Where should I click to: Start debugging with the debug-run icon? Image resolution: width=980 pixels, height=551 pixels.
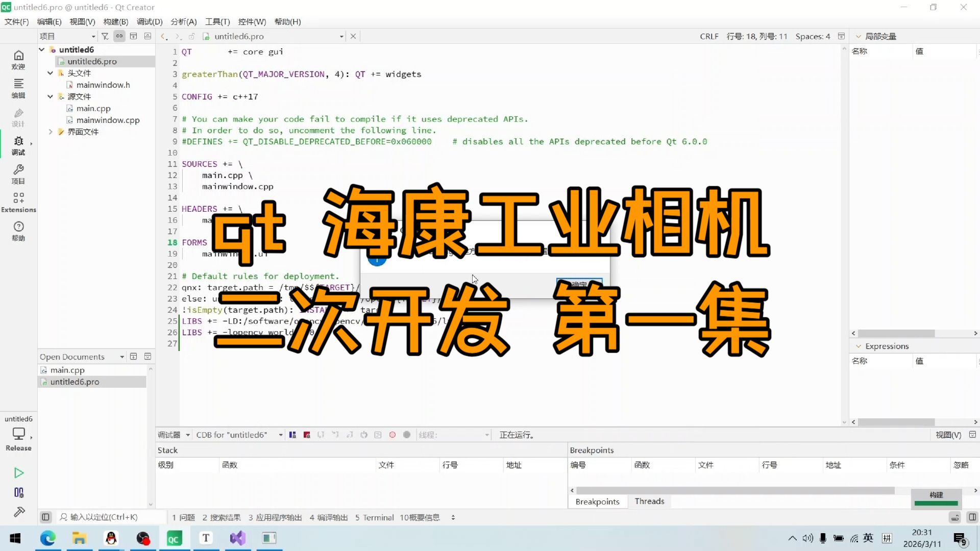(19, 492)
